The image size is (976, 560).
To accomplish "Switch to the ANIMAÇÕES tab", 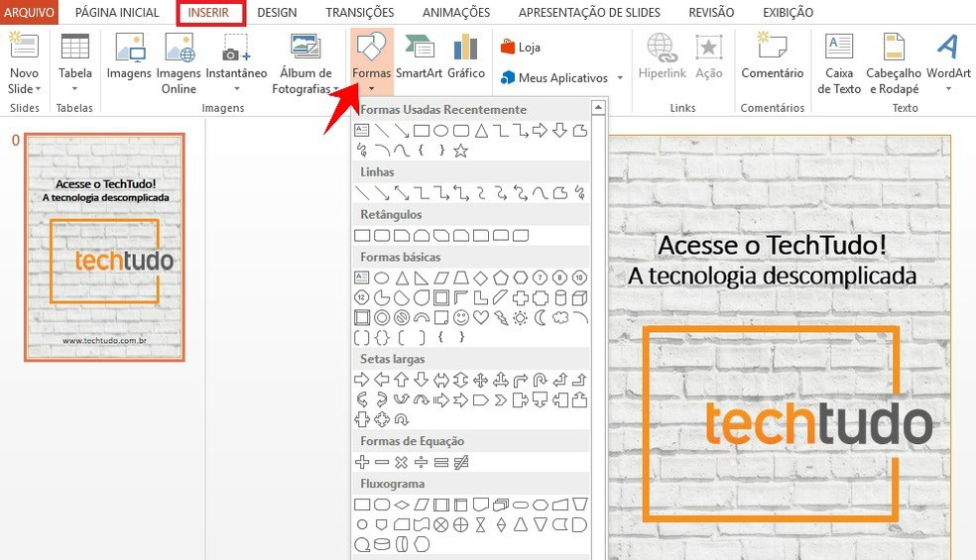I will (x=456, y=12).
